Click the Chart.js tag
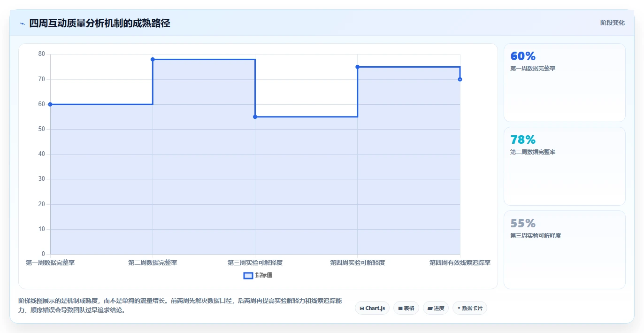The height and width of the screenshot is (333, 644). point(372,308)
